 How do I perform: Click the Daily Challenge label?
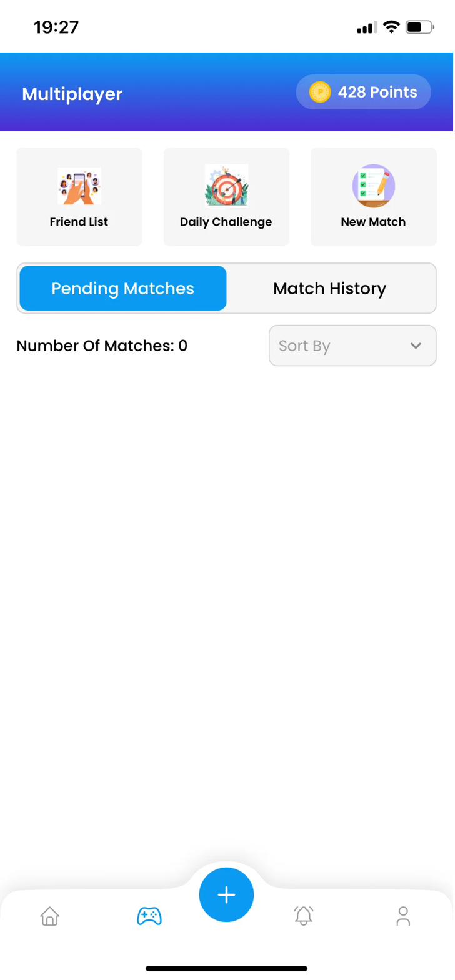click(226, 222)
